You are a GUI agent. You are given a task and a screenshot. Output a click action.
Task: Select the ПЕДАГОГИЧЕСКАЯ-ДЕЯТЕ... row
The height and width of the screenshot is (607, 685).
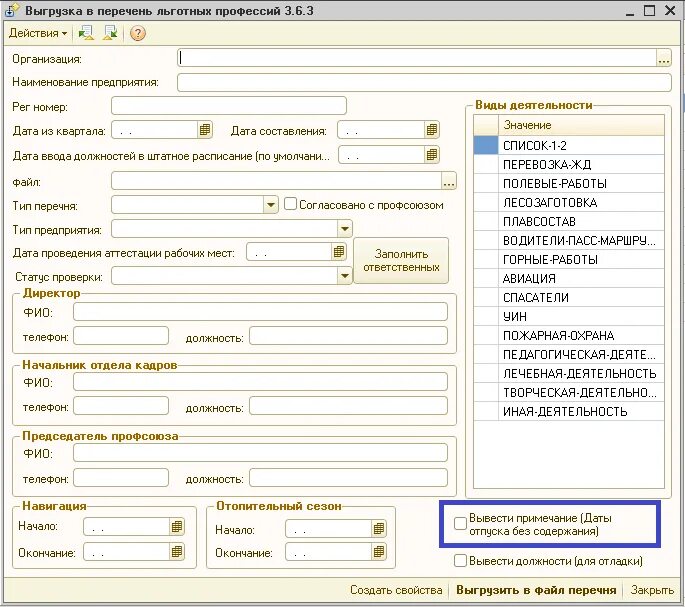pos(569,354)
